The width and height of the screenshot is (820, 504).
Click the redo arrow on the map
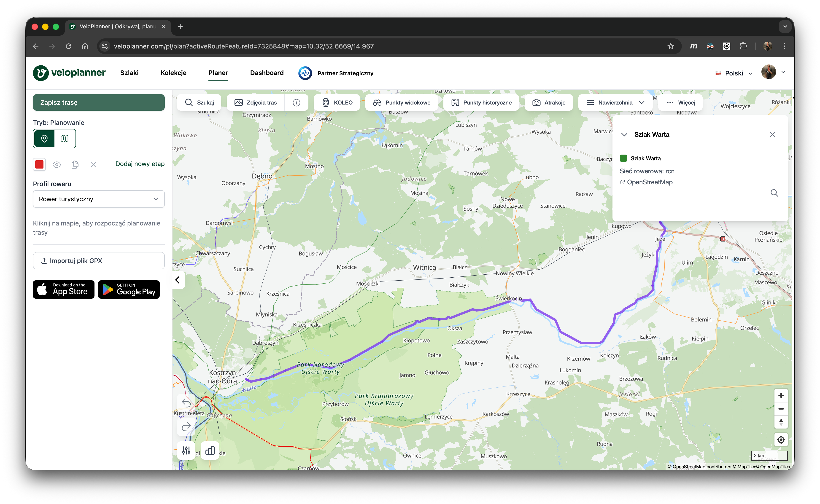pyautogui.click(x=186, y=426)
